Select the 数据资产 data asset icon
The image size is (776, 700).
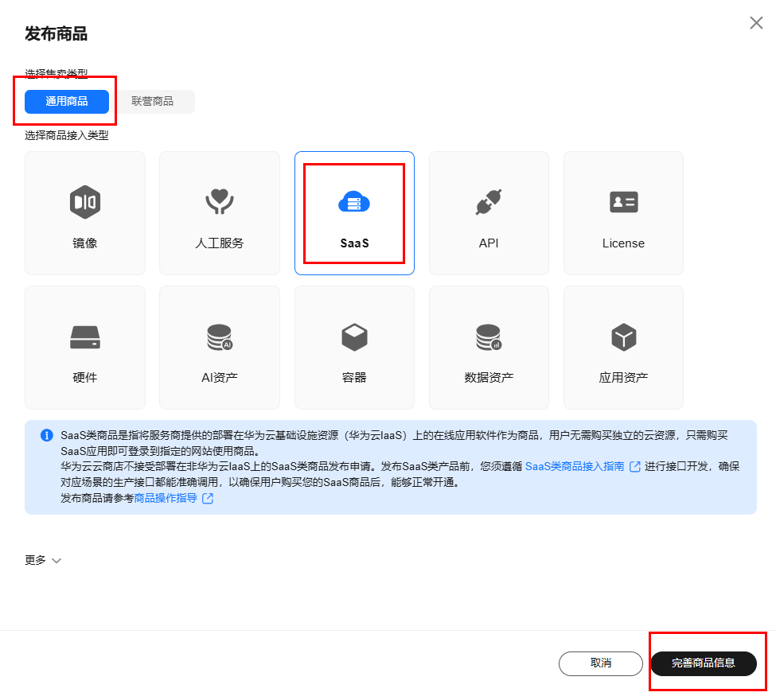tap(488, 337)
